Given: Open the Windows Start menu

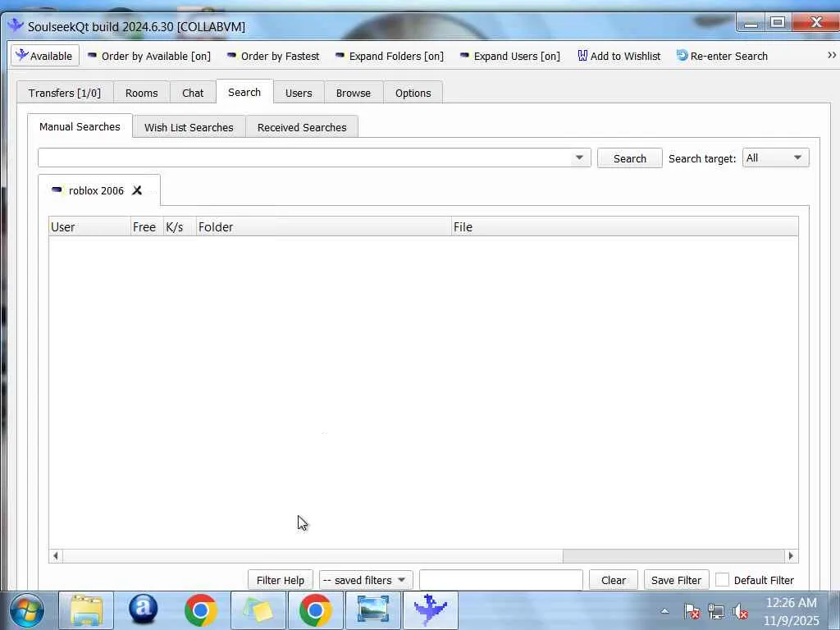Looking at the screenshot, I should click(26, 610).
